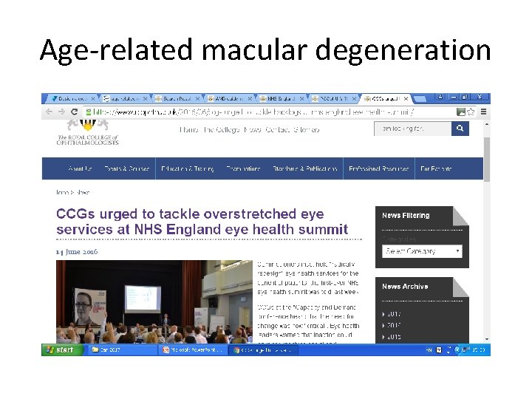Click the site search input field
This screenshot has height=399, width=532.
pos(412,129)
